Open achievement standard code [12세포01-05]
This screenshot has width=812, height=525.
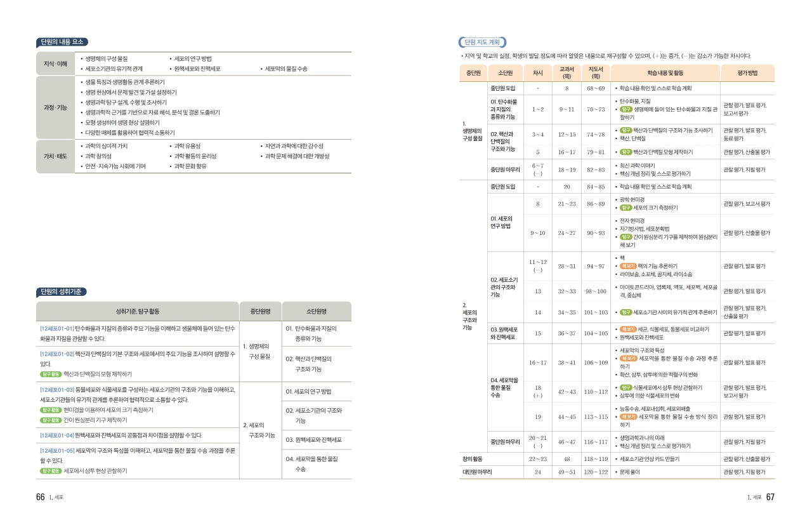pyautogui.click(x=57, y=450)
